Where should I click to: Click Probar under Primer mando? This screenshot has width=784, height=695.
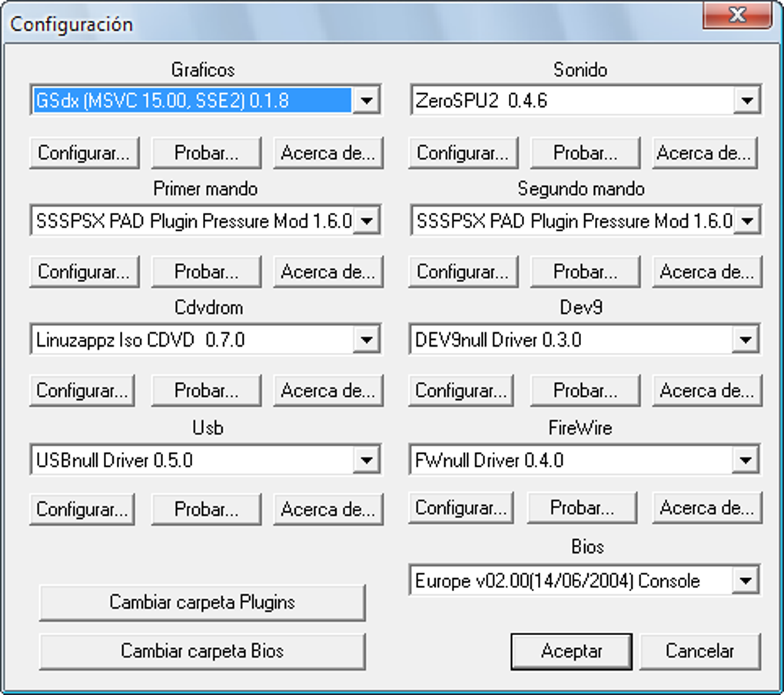(206, 272)
